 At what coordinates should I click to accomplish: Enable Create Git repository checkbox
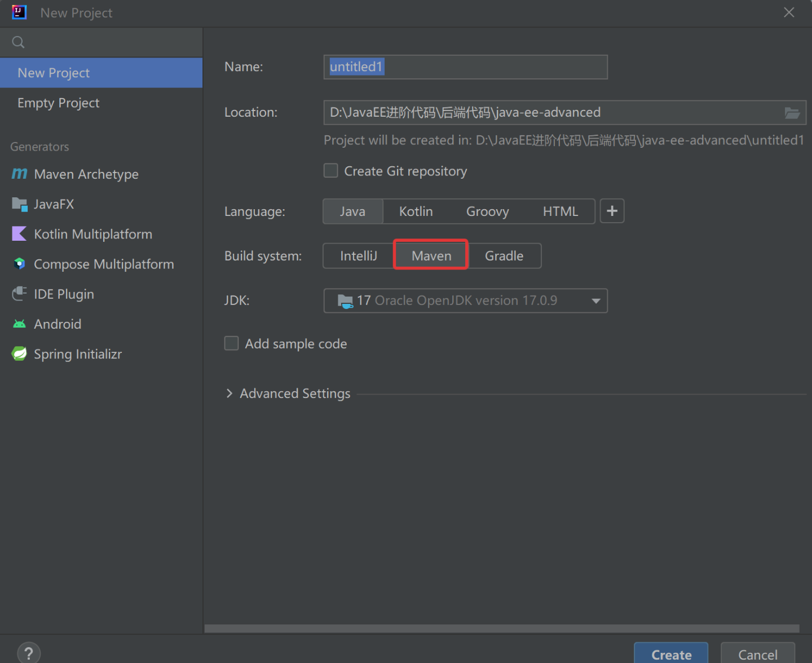[x=331, y=171]
